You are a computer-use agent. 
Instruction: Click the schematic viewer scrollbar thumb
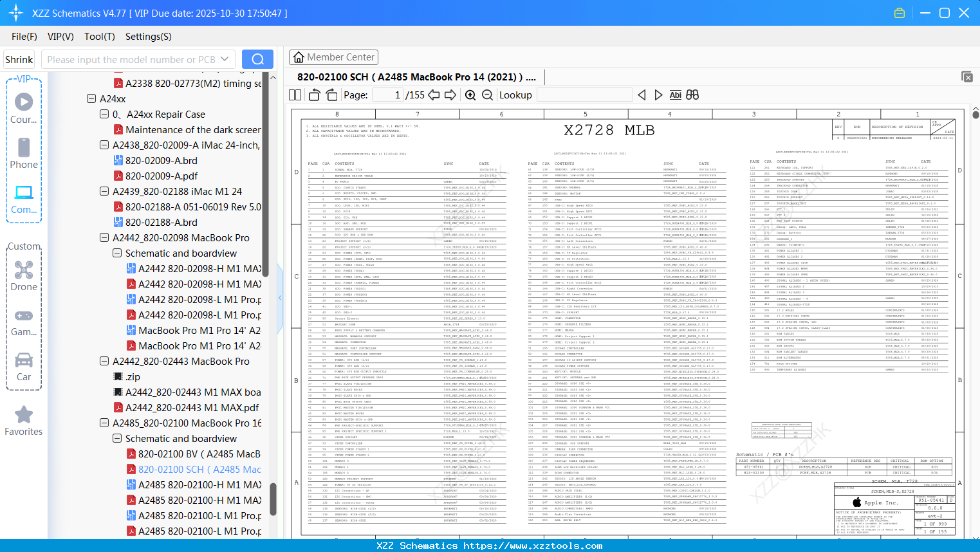975,115
